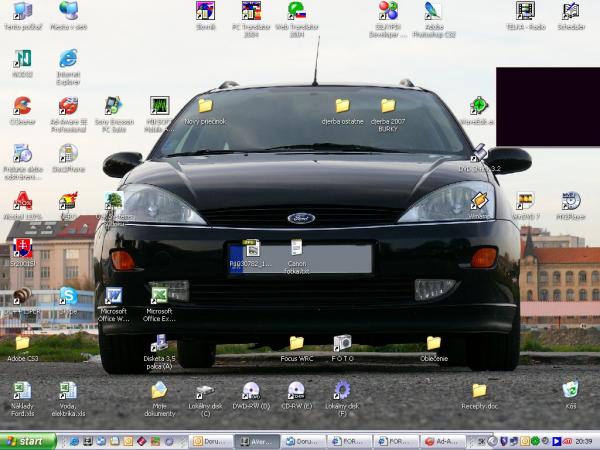
Task: Open the Internet Explorer desktop icon
Action: tap(68, 60)
